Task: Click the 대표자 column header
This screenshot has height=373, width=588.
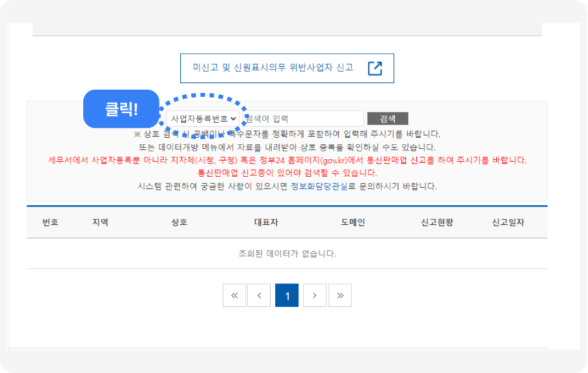Action: [x=266, y=222]
